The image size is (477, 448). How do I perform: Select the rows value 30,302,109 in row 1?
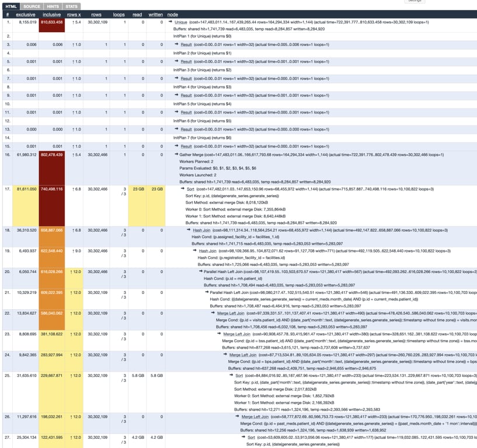pos(98,22)
